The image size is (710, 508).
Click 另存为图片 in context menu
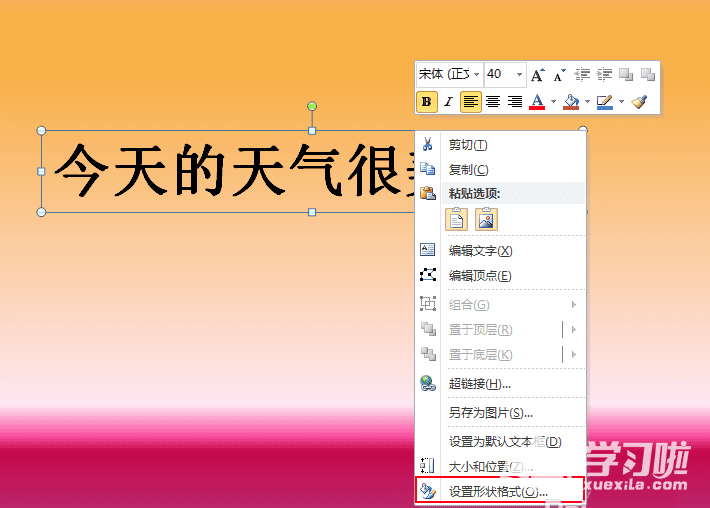pos(490,412)
